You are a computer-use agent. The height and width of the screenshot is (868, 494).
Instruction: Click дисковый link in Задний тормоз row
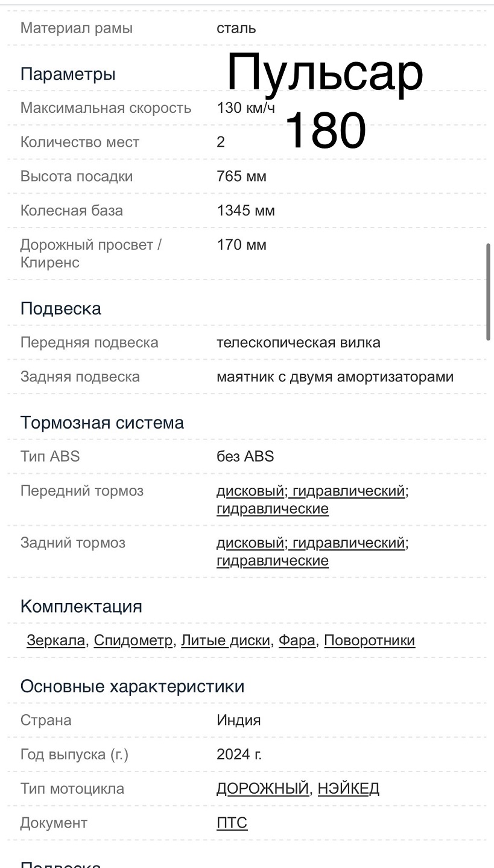tap(250, 543)
